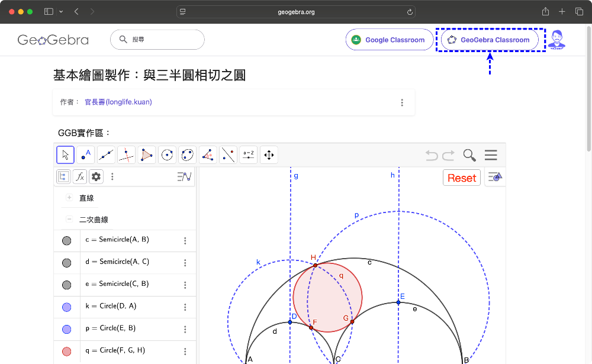Open Safari sidebar dropdown chevron
The height and width of the screenshot is (364, 592).
pos(61,12)
